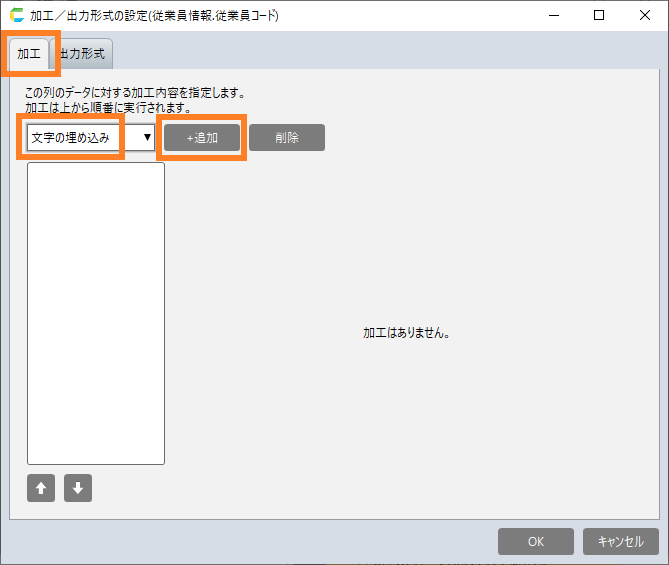Click the 加工はありません message
This screenshot has width=669, height=565.
[x=406, y=333]
